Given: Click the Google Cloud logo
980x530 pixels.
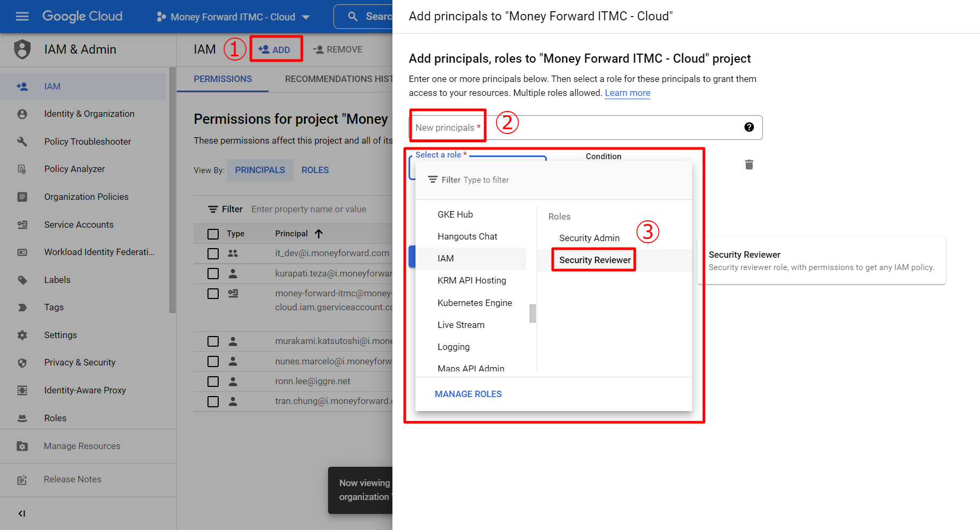Looking at the screenshot, I should coord(83,17).
